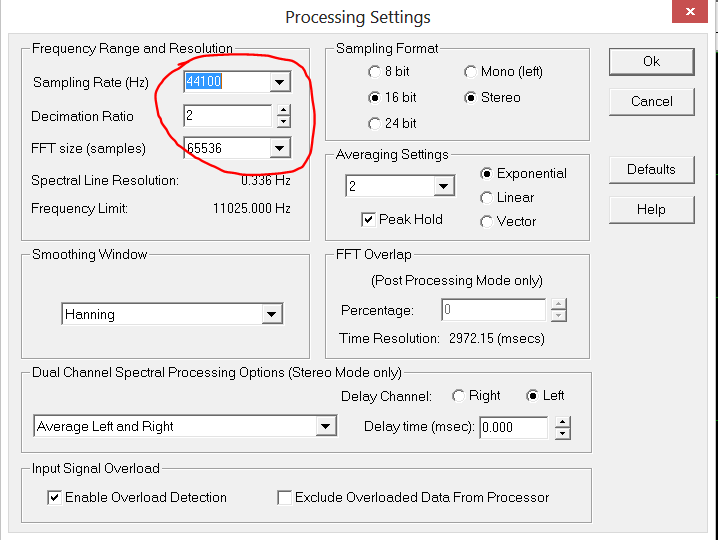Image resolution: width=718 pixels, height=540 pixels.
Task: Open Help for processing settings
Action: point(651,209)
